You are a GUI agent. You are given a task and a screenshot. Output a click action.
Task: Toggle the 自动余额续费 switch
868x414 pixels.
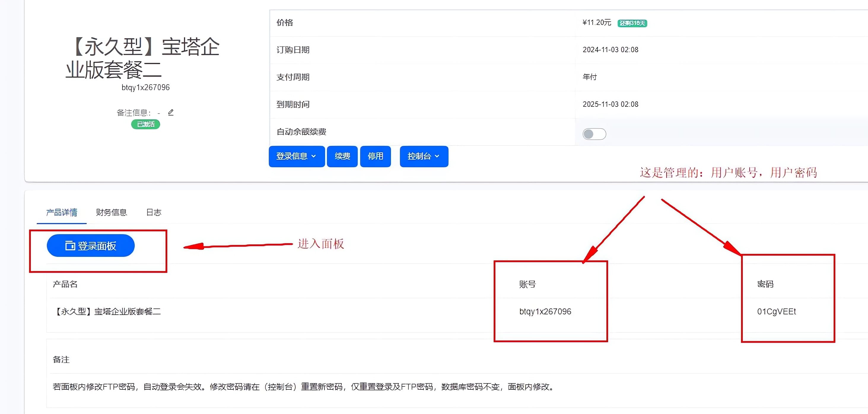pyautogui.click(x=594, y=134)
